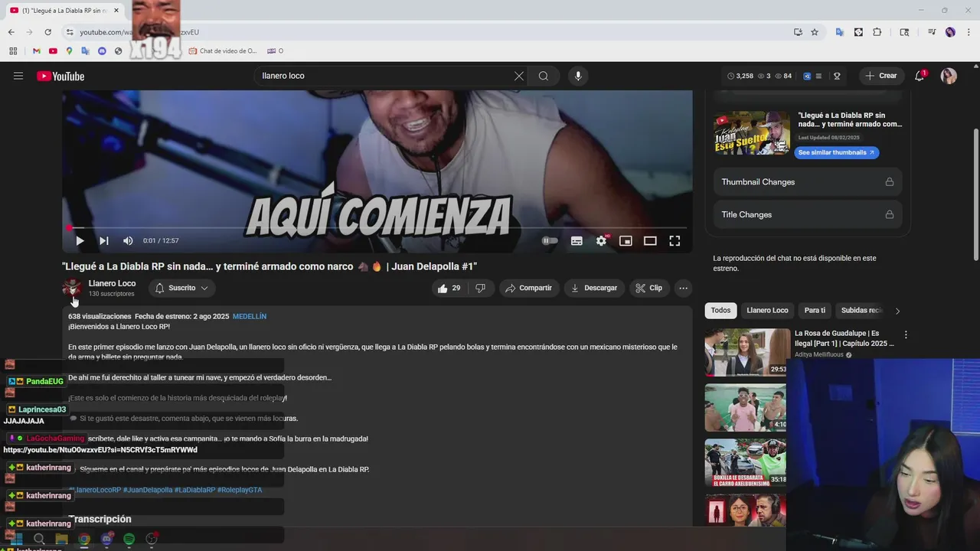
Task: Open the Llanero Loco channel name
Action: pyautogui.click(x=112, y=283)
